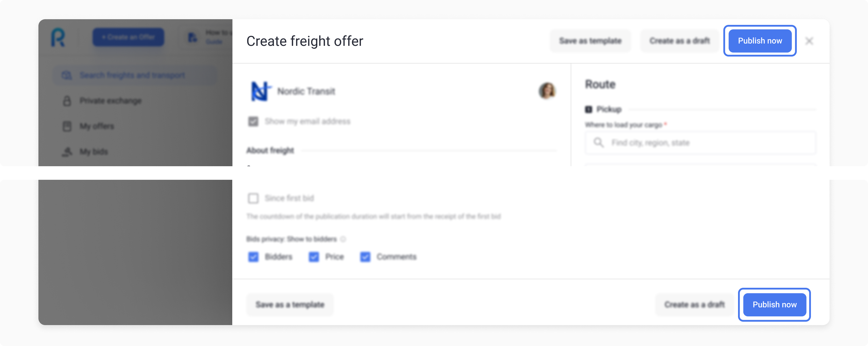
Task: Click the Bids privacy info icon
Action: tap(343, 239)
